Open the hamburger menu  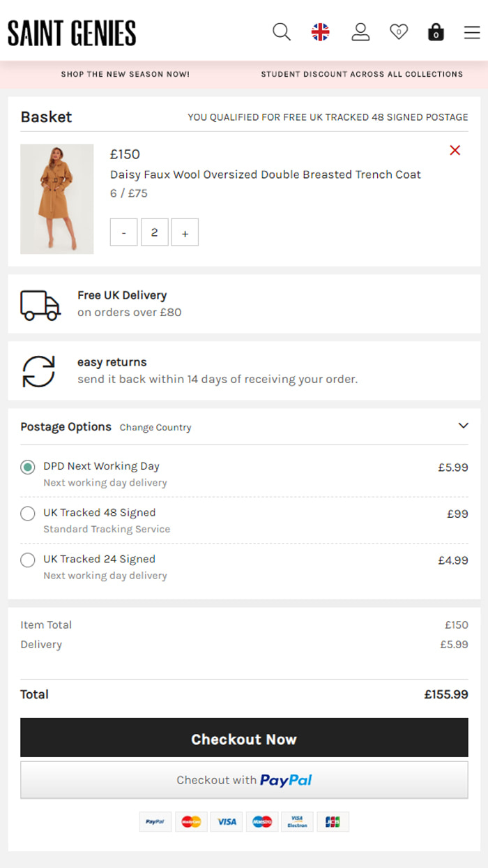coord(472,32)
